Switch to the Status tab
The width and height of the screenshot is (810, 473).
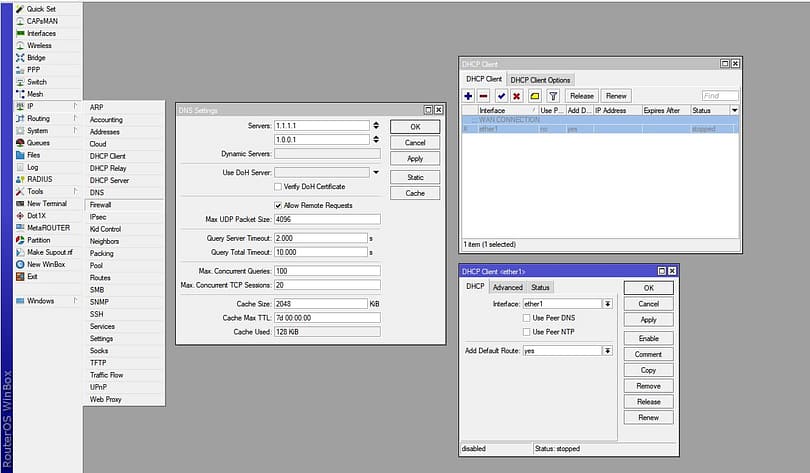pyautogui.click(x=540, y=288)
